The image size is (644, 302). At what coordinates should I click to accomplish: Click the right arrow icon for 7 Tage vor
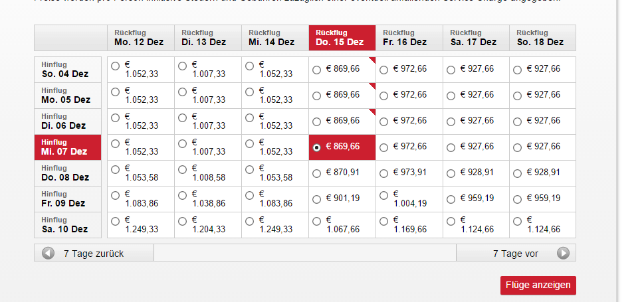tap(563, 253)
